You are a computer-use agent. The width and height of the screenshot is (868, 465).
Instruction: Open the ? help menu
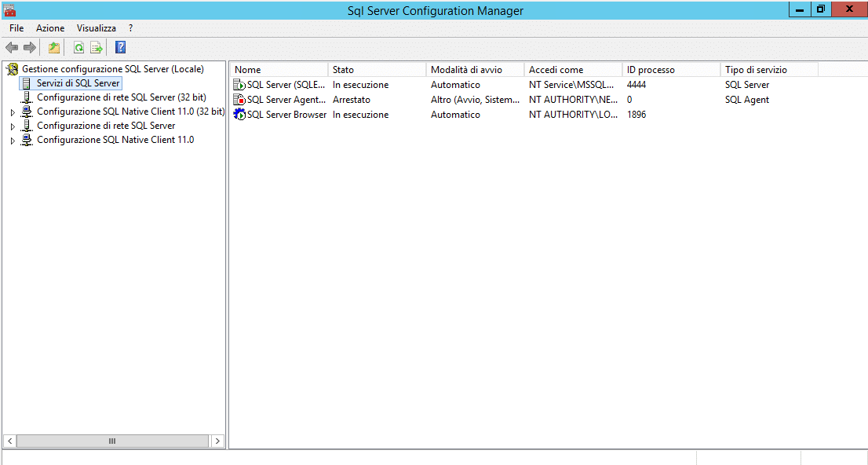point(130,28)
